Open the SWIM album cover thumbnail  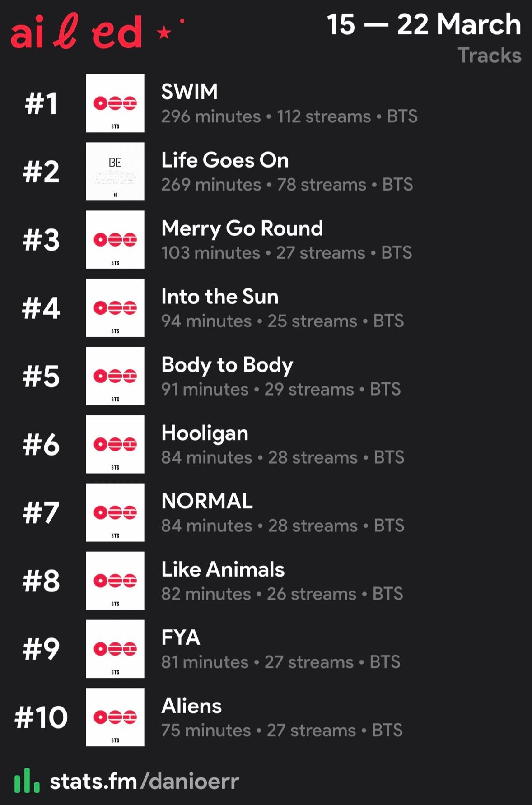click(x=115, y=103)
